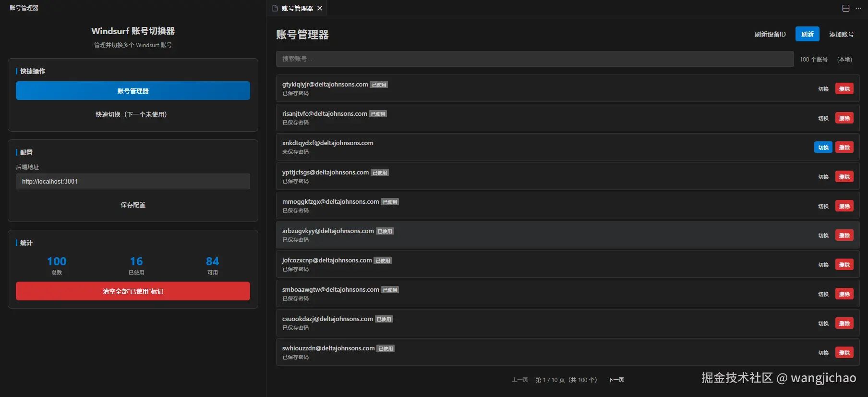
Task: Go to previous page with 上一页
Action: click(520, 380)
